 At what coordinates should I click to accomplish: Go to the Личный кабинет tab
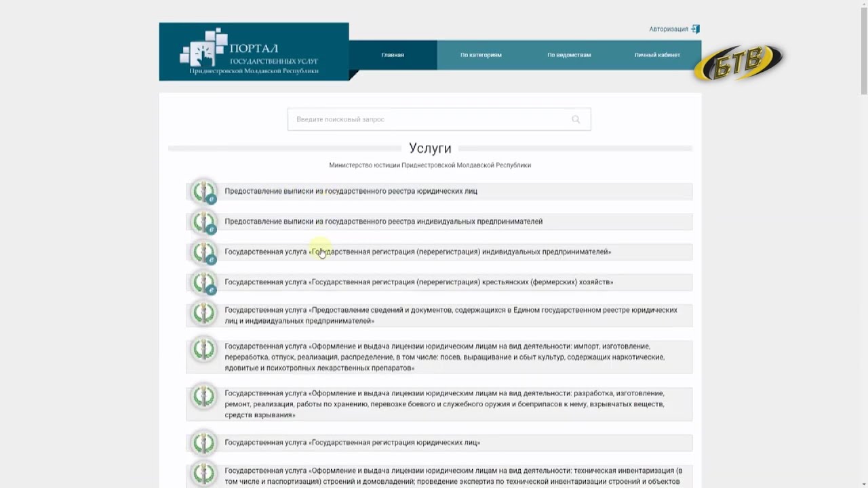tap(657, 55)
